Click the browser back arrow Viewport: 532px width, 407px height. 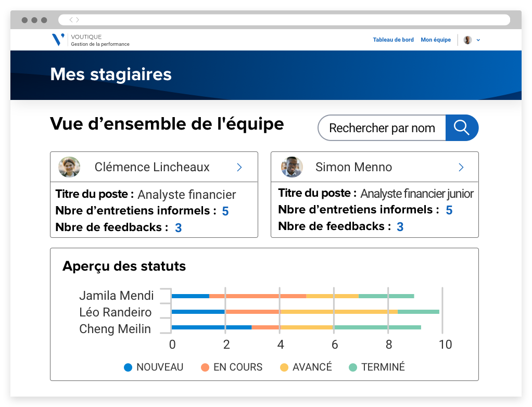[71, 20]
